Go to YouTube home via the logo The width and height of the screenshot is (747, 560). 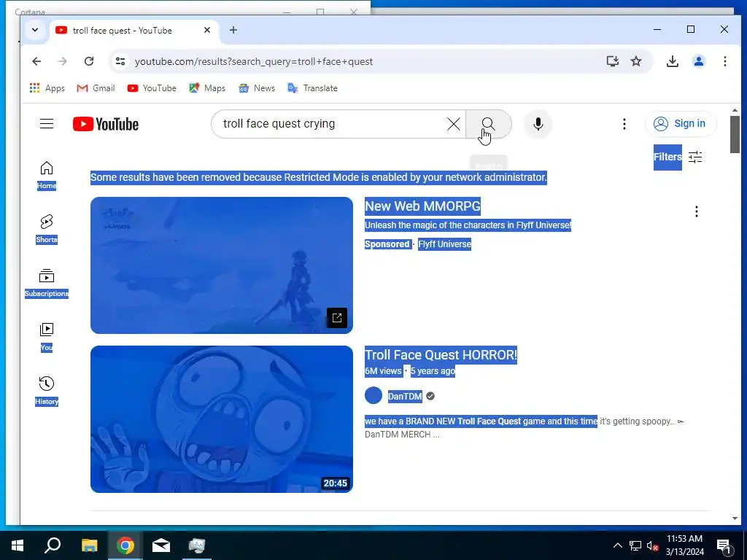coord(106,124)
